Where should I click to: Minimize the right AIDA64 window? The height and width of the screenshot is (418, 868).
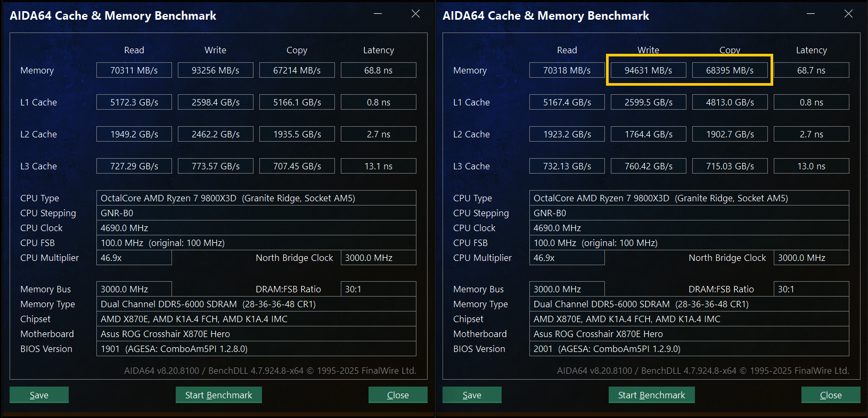pos(810,14)
